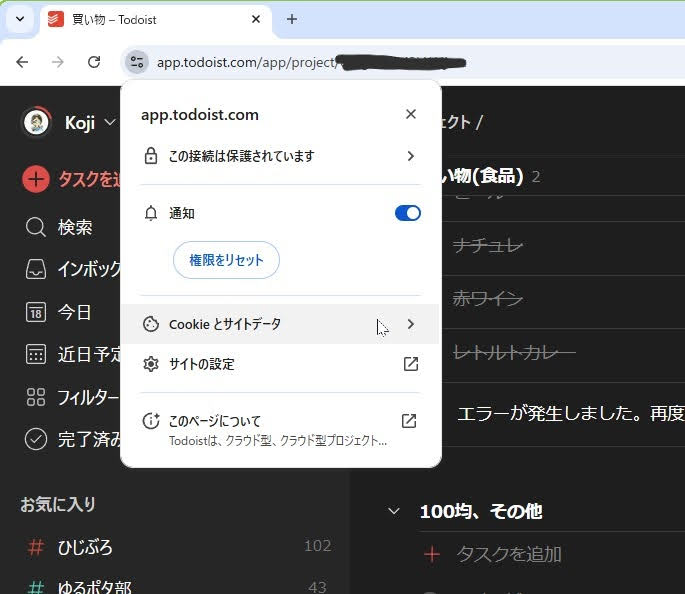Screen dimensions: 685x594
Task: Reload the page with the refresh icon
Action: tap(94, 62)
